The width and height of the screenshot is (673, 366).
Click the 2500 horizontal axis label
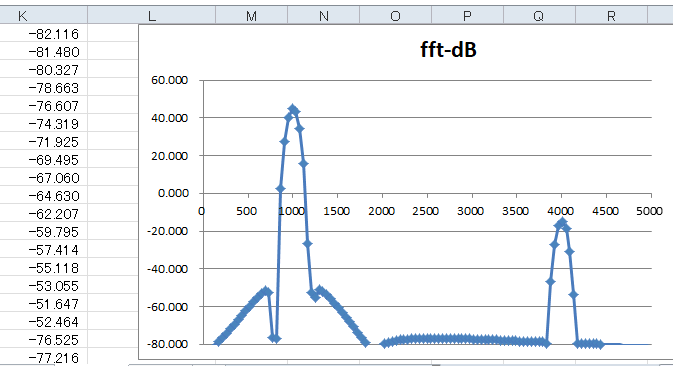click(426, 211)
